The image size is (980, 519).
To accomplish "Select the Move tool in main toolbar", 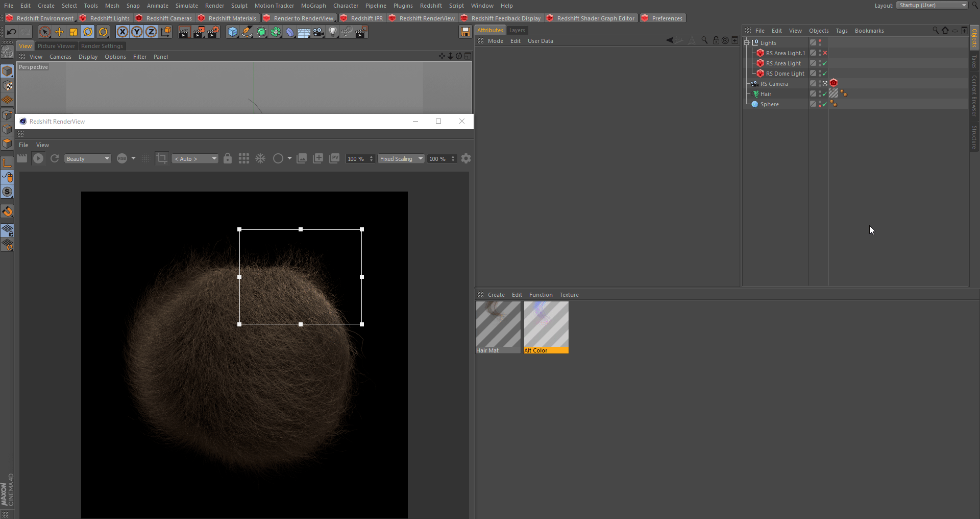I will 59,32.
